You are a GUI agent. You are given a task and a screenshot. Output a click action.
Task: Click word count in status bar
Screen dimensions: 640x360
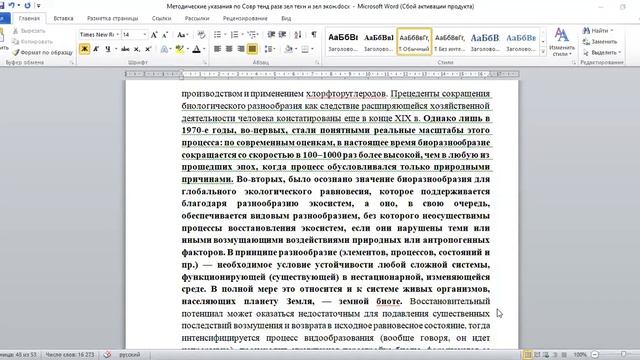click(x=69, y=355)
